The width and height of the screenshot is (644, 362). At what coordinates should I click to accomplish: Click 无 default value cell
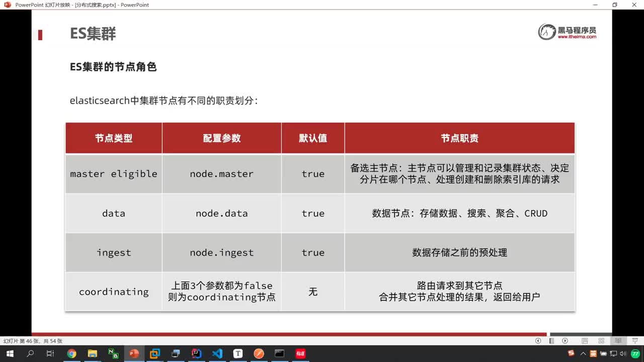click(313, 292)
